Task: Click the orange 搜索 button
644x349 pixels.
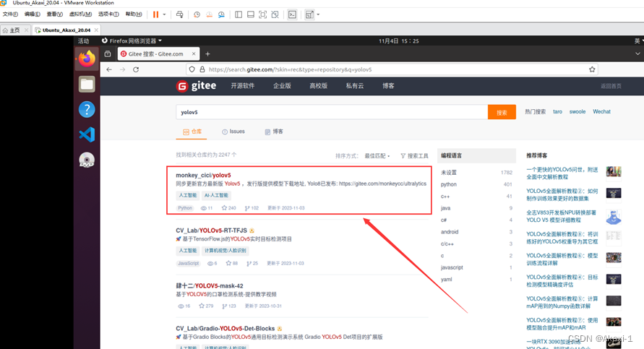Action: pos(502,112)
